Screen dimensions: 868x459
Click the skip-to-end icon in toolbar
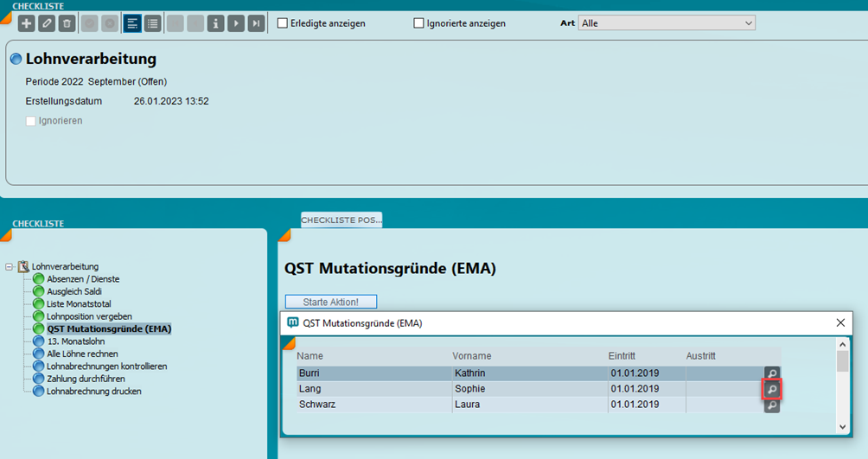[256, 23]
